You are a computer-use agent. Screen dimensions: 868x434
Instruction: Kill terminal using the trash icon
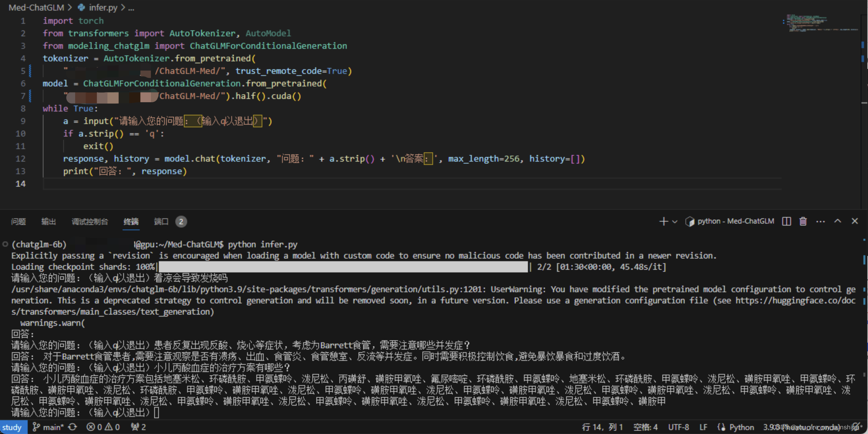pos(803,221)
